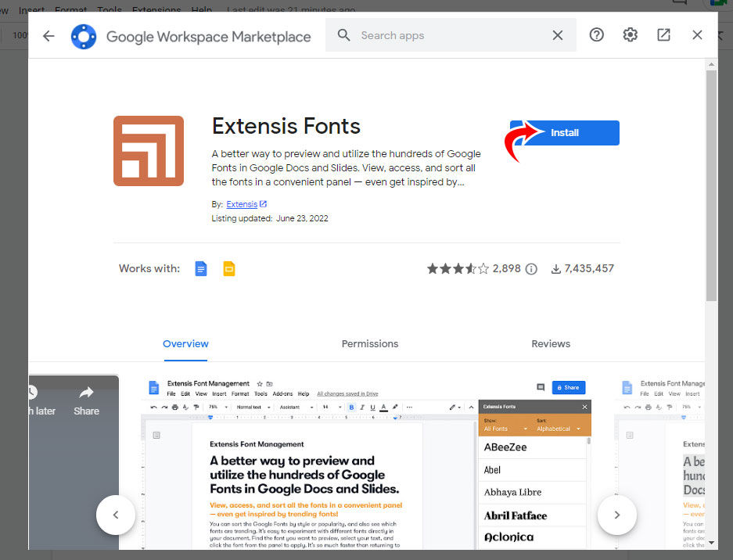This screenshot has height=560, width=733.
Task: Click the back arrow in the Marketplace dialog
Action: coord(48,35)
